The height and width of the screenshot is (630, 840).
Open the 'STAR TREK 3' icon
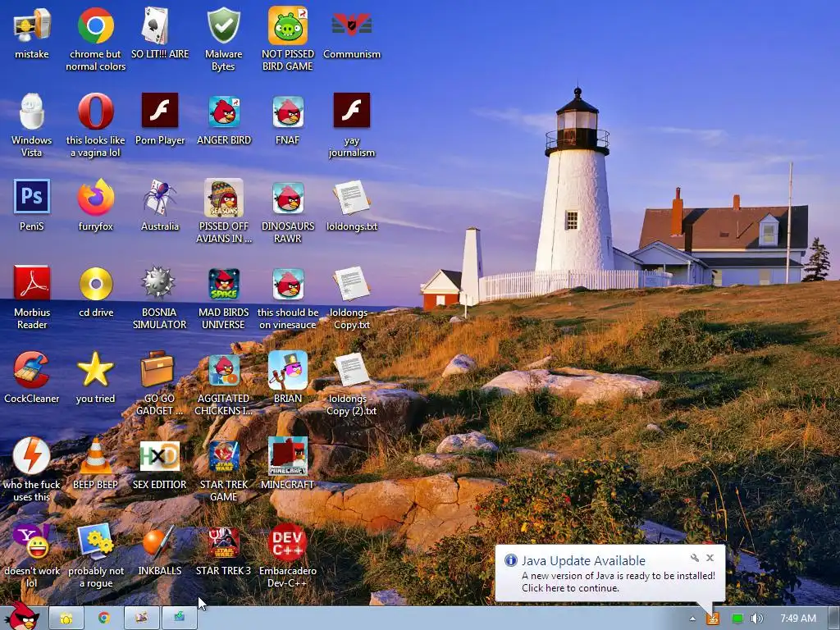pyautogui.click(x=223, y=542)
